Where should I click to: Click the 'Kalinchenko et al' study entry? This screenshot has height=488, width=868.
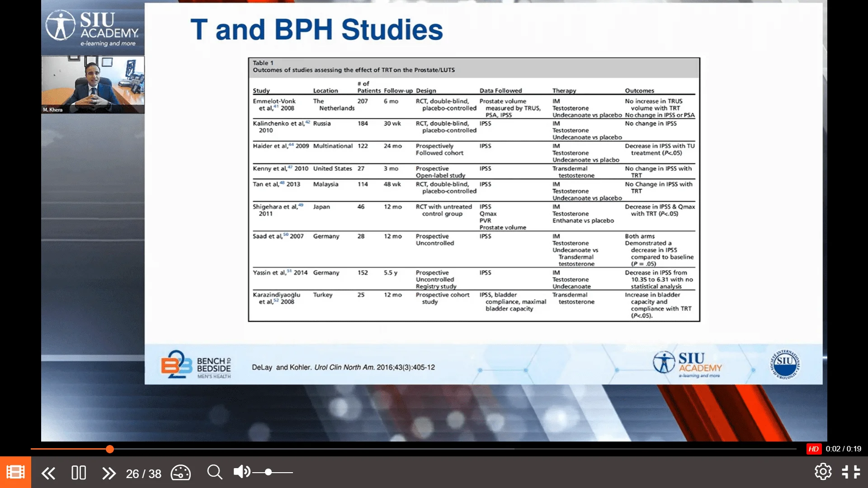(281, 127)
